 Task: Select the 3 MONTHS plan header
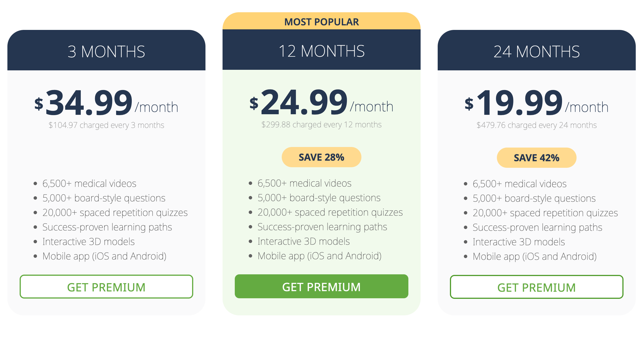[106, 51]
